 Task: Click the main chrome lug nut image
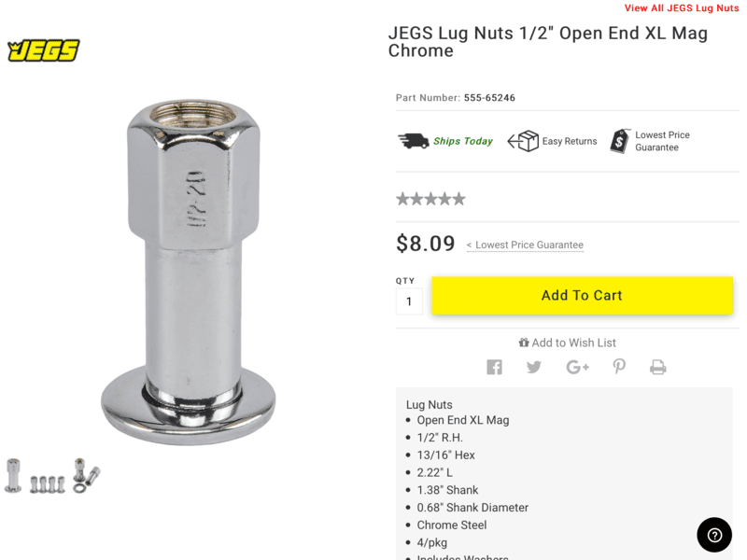(189, 273)
